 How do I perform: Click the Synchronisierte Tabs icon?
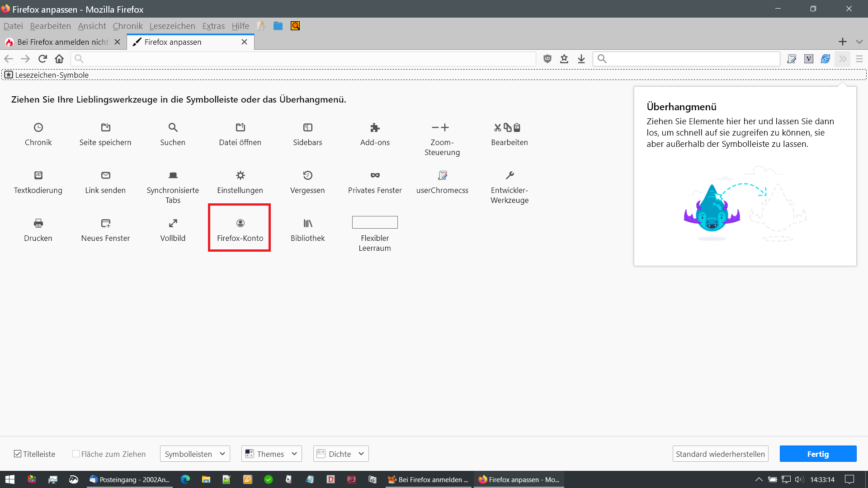pyautogui.click(x=173, y=175)
